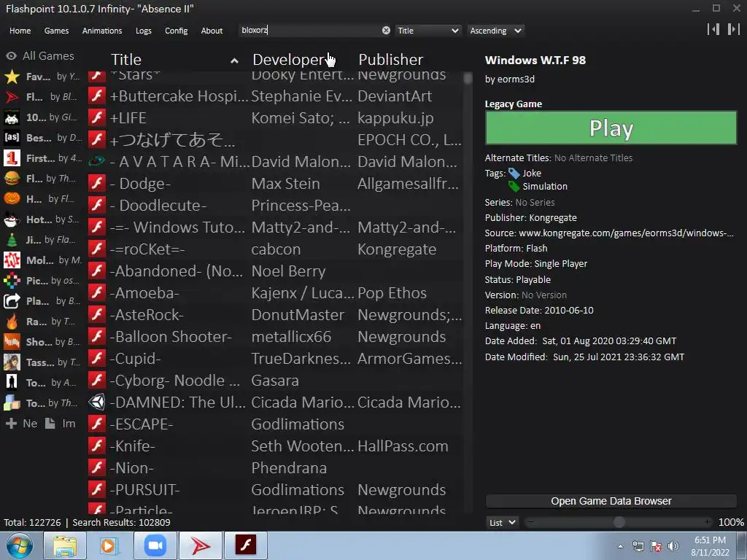Image resolution: width=747 pixels, height=560 pixels.
Task: Switch to the Animations tab
Action: tap(102, 31)
